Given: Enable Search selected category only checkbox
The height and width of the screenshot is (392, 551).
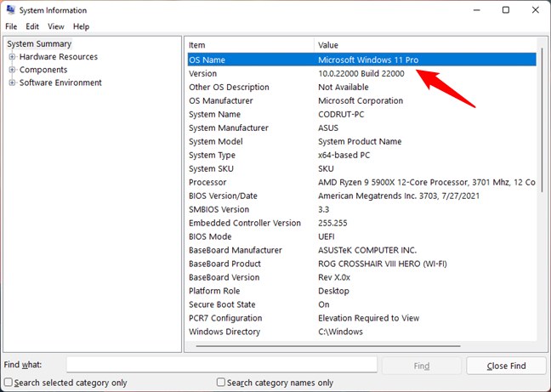Looking at the screenshot, I should point(9,382).
